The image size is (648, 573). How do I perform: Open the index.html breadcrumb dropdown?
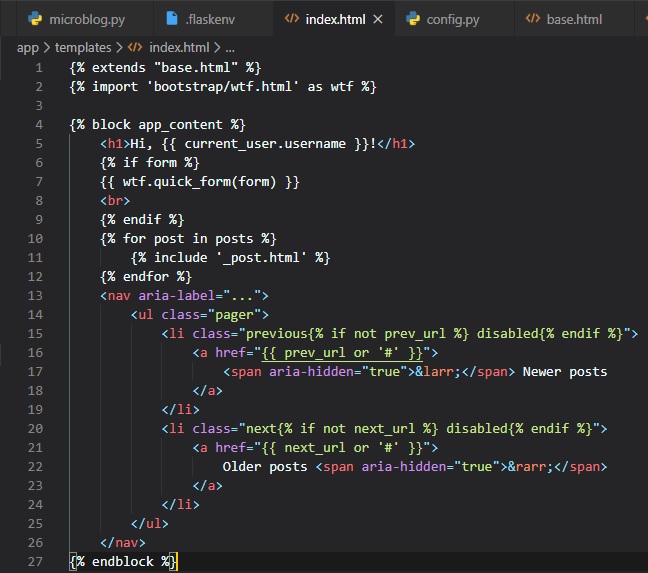point(178,47)
